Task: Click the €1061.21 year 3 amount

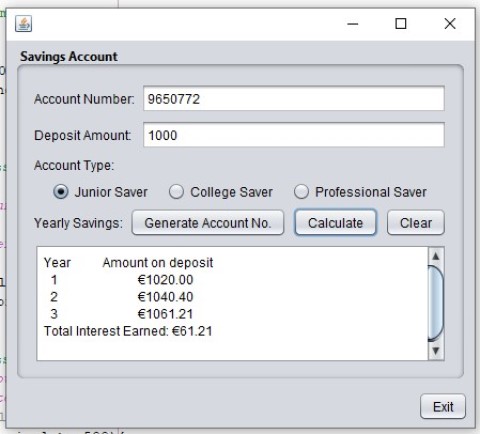Action: pyautogui.click(x=165, y=314)
